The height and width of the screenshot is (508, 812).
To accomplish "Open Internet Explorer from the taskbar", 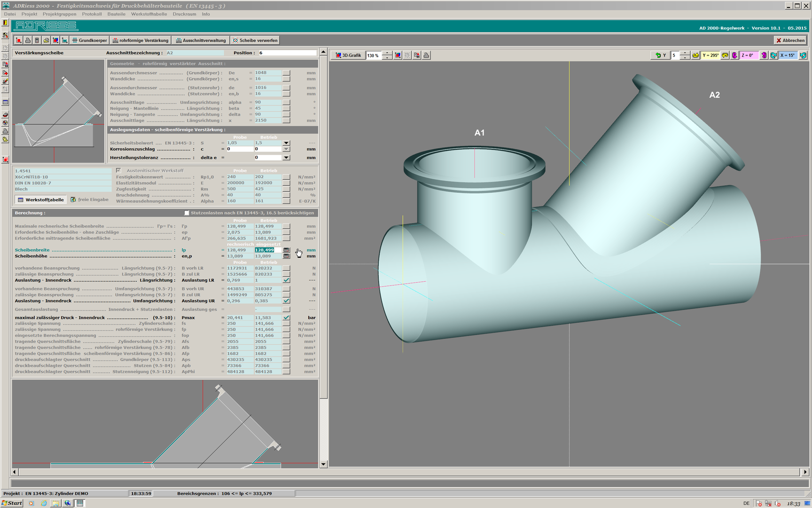I will [x=44, y=503].
